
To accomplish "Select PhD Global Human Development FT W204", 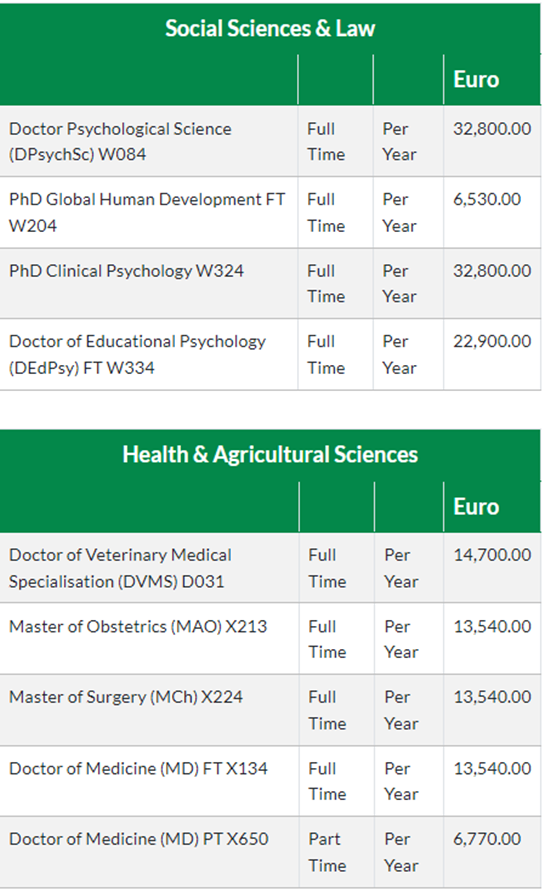I will (147, 213).
